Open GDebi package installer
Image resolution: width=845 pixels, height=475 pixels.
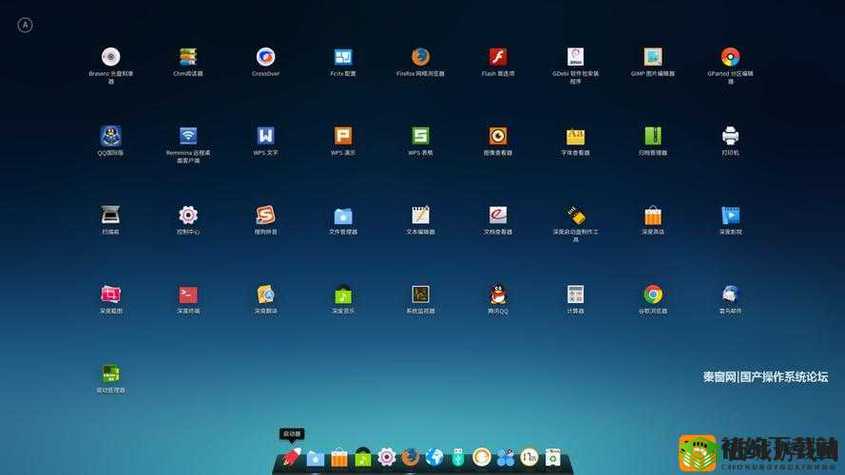pyautogui.click(x=576, y=57)
